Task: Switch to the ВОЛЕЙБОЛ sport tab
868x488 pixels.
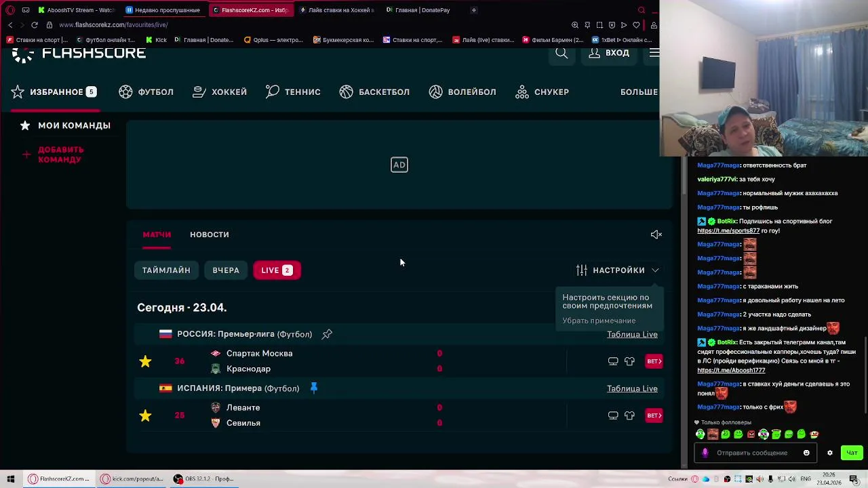Action: 462,91
